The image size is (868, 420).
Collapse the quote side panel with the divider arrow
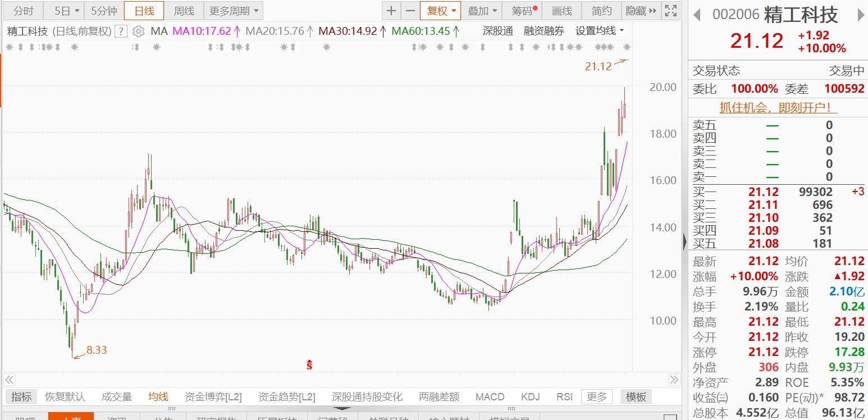pyautogui.click(x=685, y=241)
